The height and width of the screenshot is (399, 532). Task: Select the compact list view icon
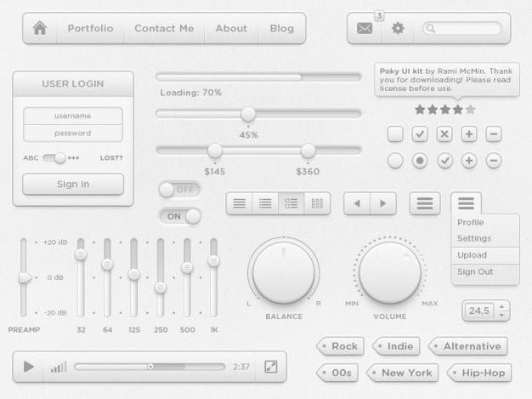click(265, 203)
